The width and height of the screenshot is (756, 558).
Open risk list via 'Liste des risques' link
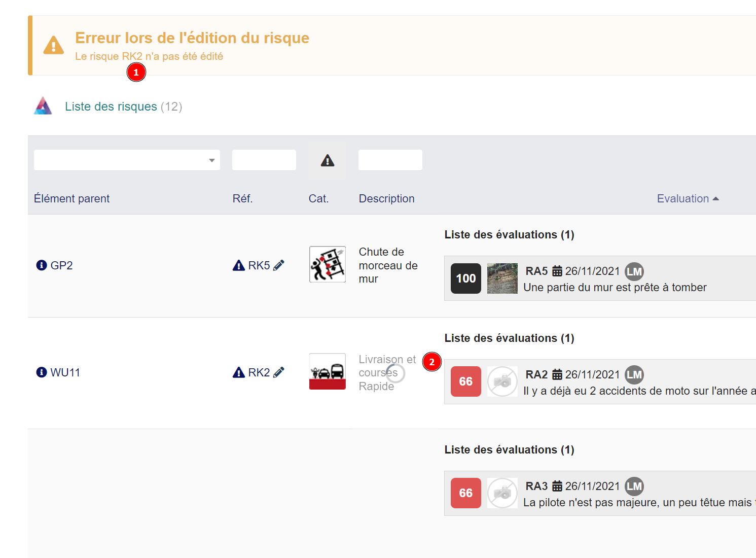click(x=110, y=106)
